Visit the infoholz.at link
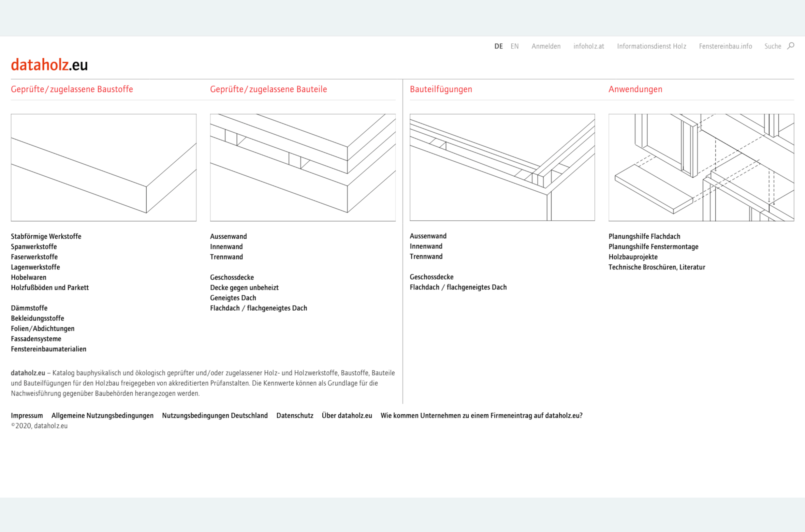Image resolution: width=805 pixels, height=532 pixels. pyautogui.click(x=588, y=46)
